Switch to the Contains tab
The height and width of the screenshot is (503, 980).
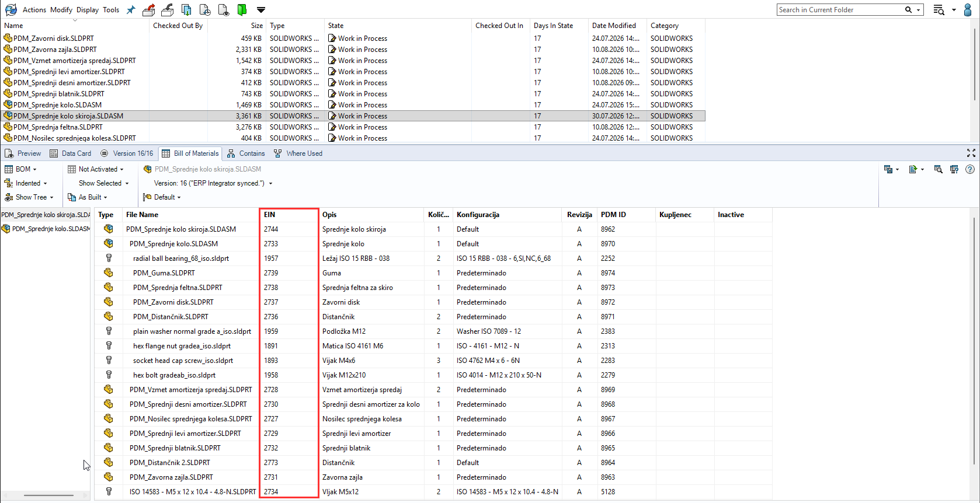[246, 153]
